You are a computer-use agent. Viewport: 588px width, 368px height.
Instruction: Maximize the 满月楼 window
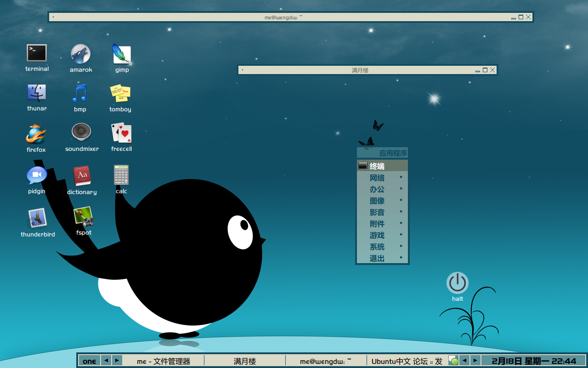click(485, 70)
